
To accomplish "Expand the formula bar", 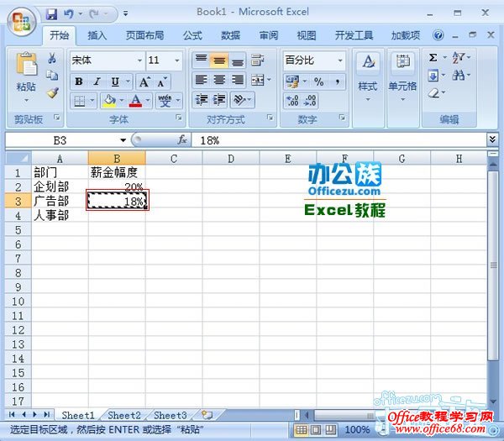I will (492, 139).
